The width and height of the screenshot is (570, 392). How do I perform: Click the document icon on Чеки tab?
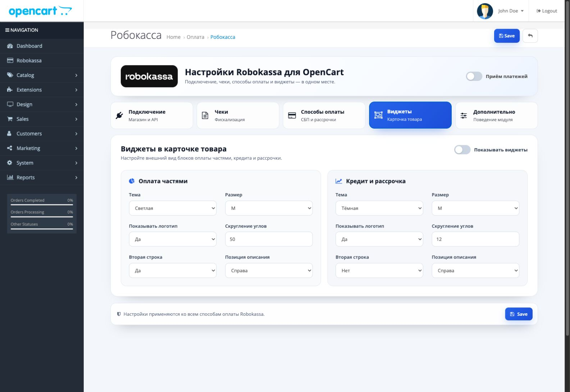pos(205,115)
